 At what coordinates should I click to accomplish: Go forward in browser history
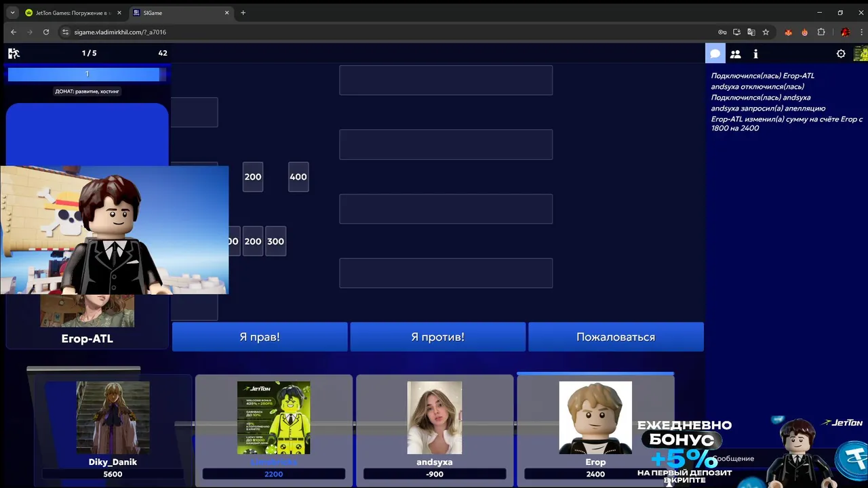(30, 32)
